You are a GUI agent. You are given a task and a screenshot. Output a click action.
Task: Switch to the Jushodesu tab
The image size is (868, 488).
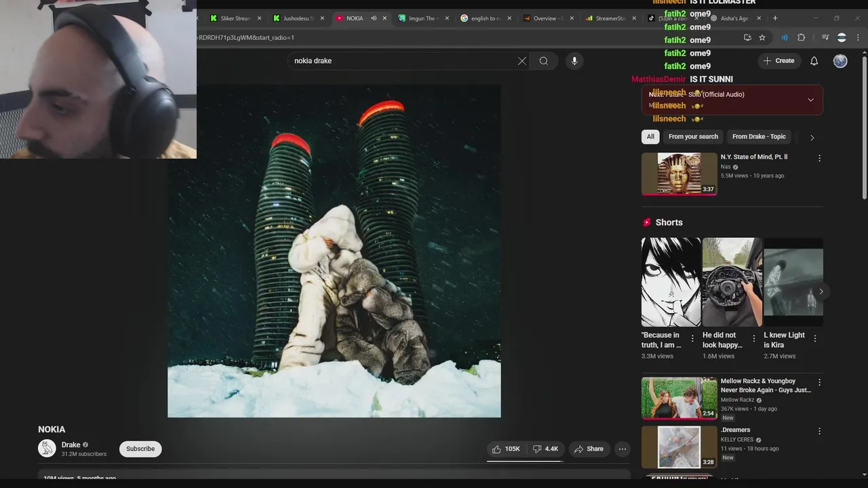tap(297, 18)
